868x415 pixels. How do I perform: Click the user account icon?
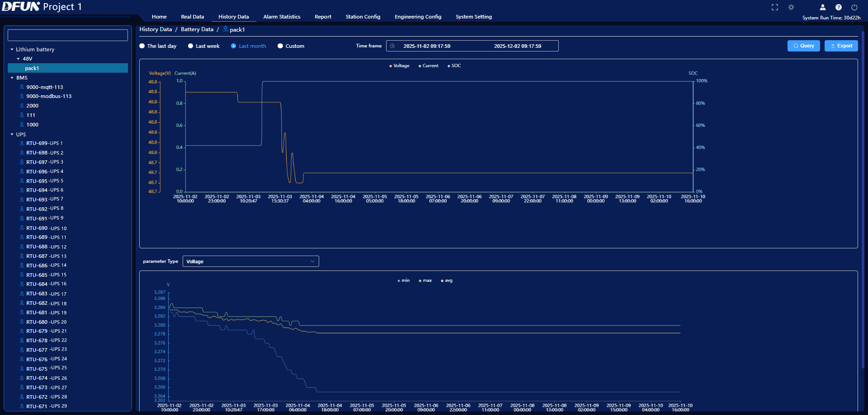pos(822,7)
